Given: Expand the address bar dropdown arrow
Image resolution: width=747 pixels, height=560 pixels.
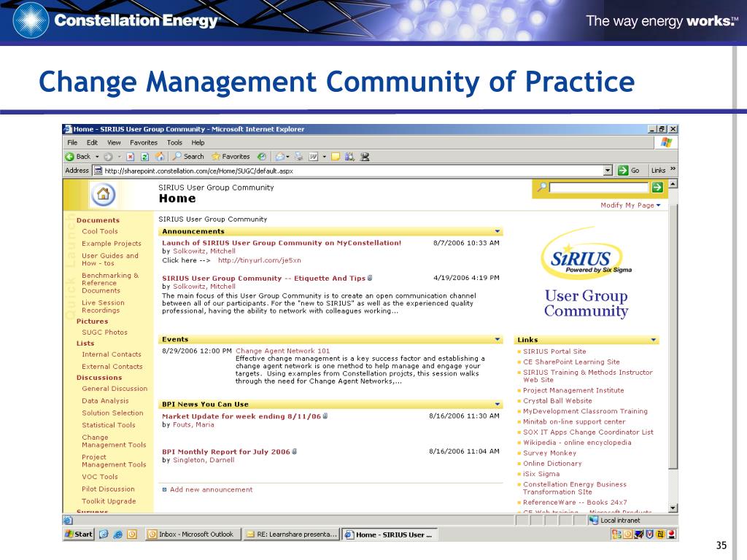Looking at the screenshot, I should click(x=608, y=171).
